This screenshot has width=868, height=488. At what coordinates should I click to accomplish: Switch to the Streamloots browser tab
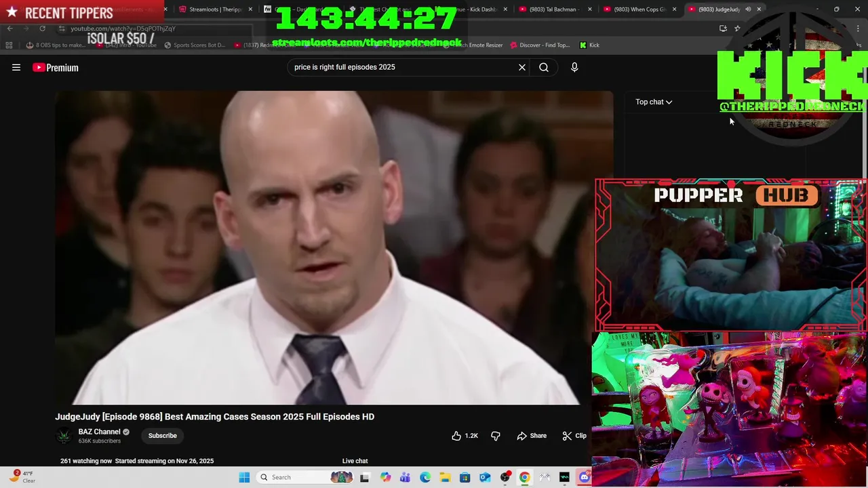click(216, 9)
